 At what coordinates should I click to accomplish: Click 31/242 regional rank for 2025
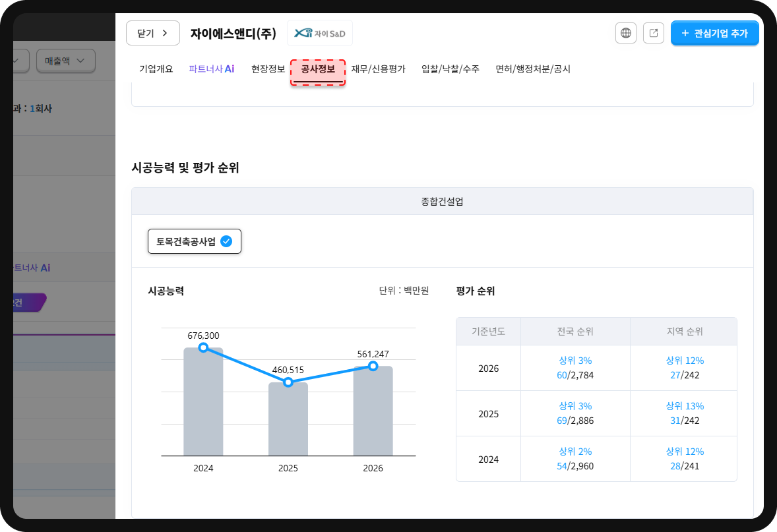(685, 421)
